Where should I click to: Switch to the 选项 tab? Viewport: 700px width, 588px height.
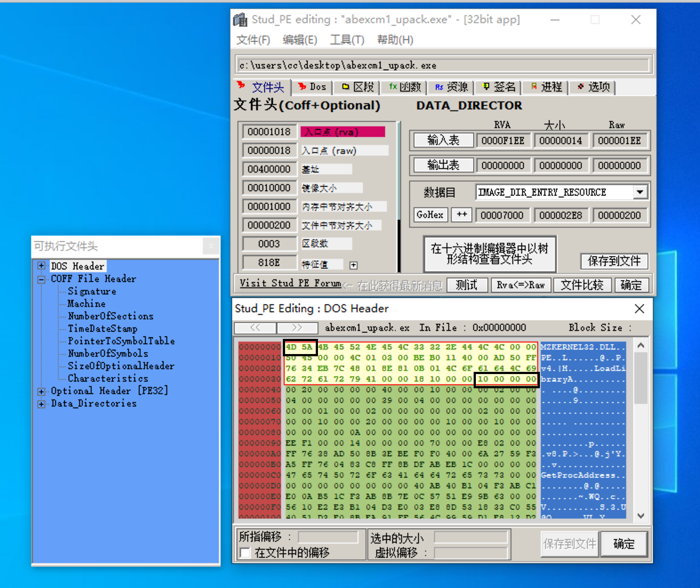[593, 87]
